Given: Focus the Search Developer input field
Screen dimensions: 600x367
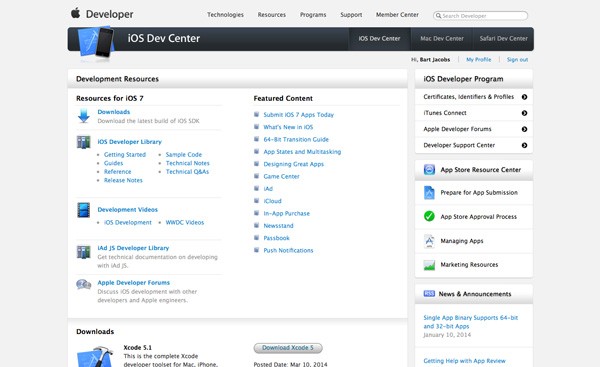Looking at the screenshot, I should pos(480,16).
